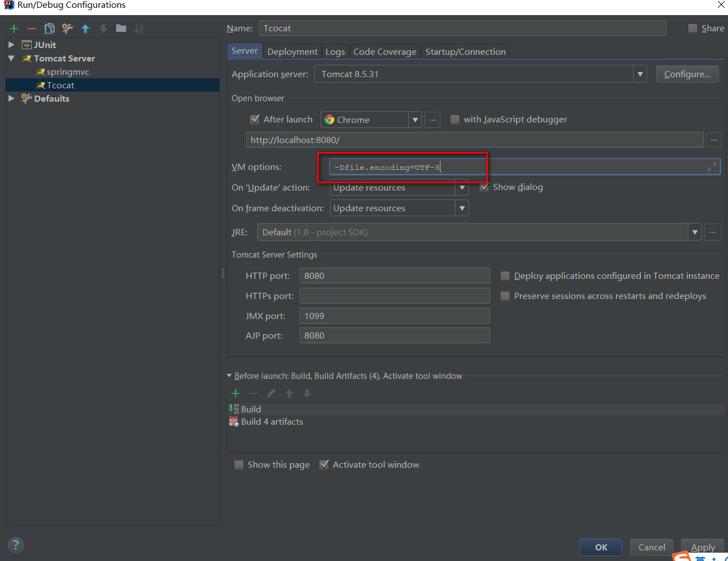Image resolution: width=728 pixels, height=561 pixels.
Task: Open the Chrome browser dropdown
Action: (x=415, y=120)
